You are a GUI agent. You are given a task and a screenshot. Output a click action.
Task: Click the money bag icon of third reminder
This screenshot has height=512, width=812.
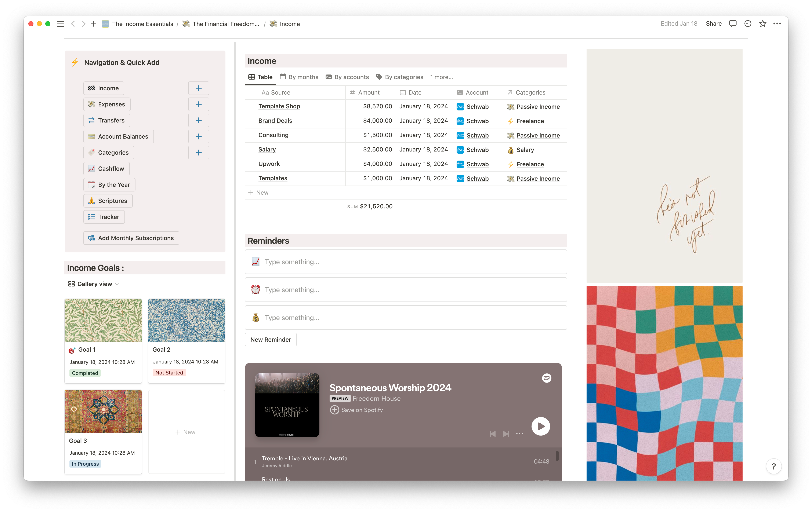(255, 318)
